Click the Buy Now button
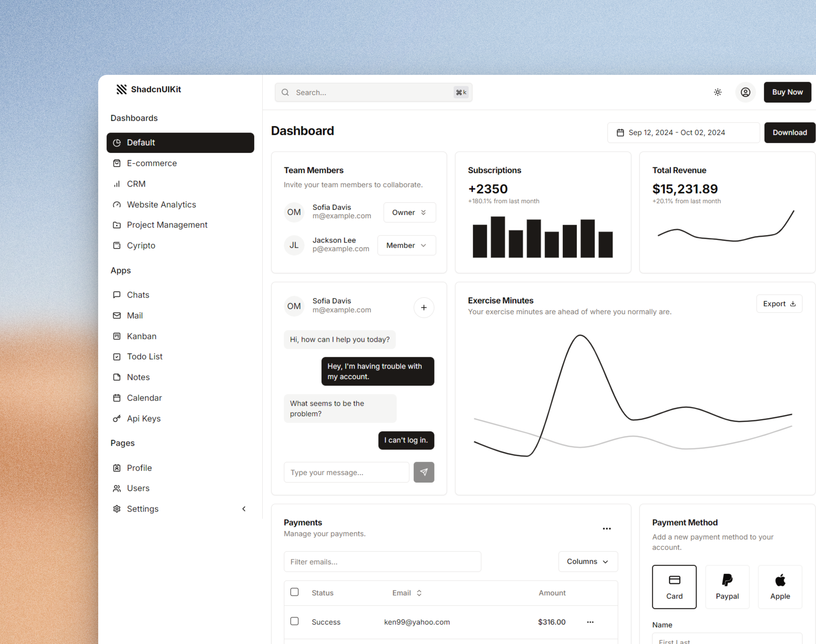The width and height of the screenshot is (816, 644). [x=787, y=92]
